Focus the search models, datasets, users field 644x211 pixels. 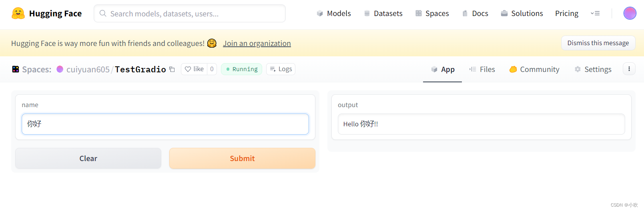[190, 14]
